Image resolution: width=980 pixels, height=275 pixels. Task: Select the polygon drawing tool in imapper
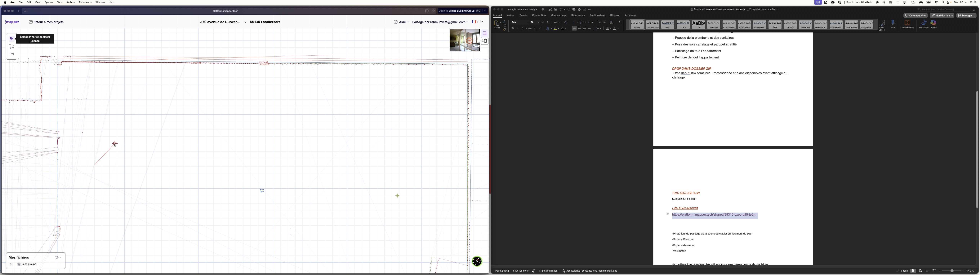(12, 46)
